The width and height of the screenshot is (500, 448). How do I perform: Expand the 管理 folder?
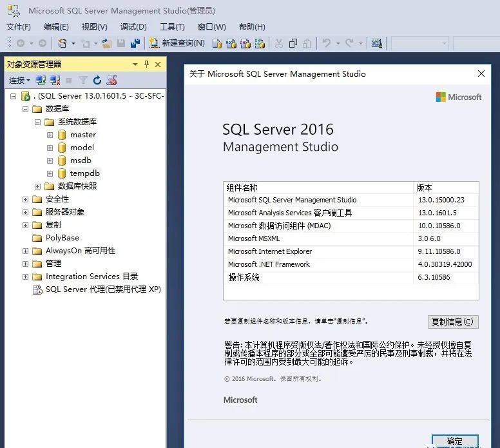click(26, 264)
